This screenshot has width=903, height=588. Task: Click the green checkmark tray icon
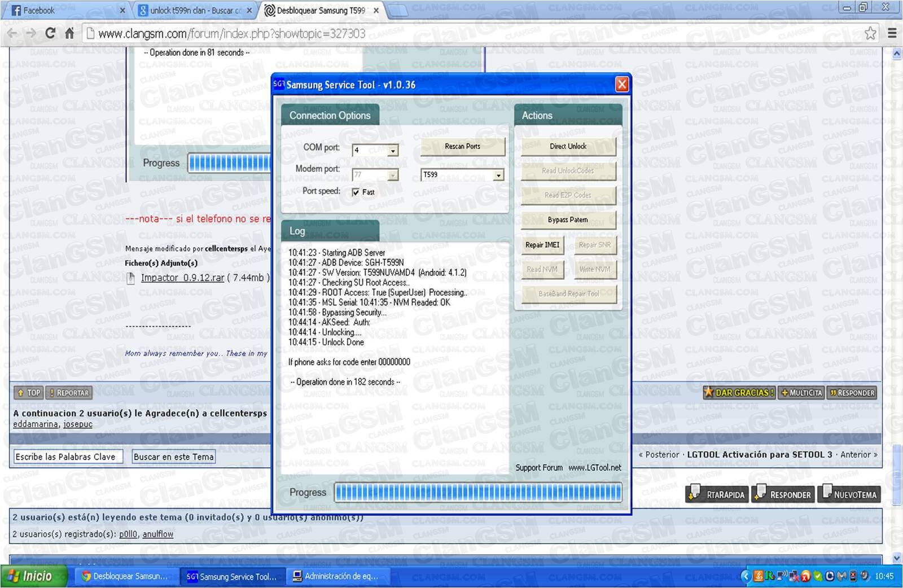pyautogui.click(x=818, y=576)
